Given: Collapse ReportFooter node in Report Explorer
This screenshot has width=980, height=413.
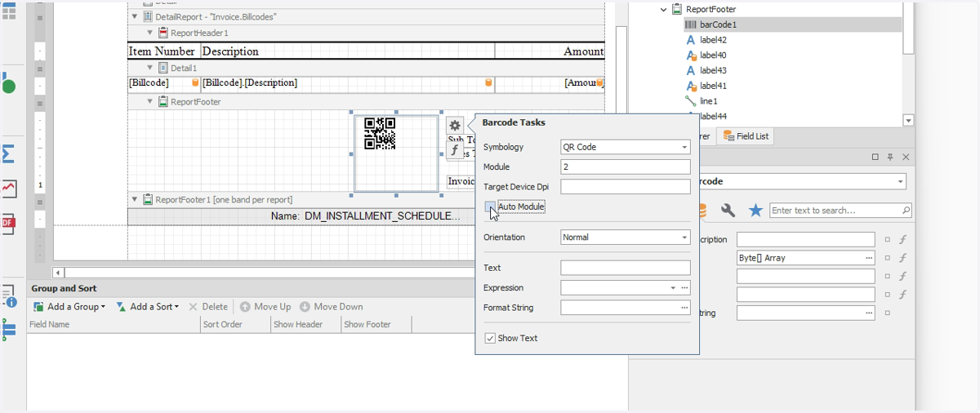Looking at the screenshot, I should [663, 9].
